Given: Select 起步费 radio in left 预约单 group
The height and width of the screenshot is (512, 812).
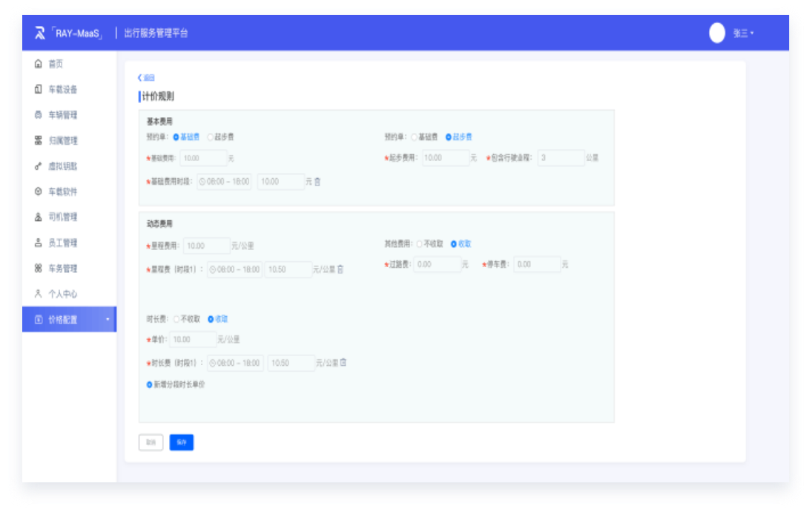Looking at the screenshot, I should point(211,137).
